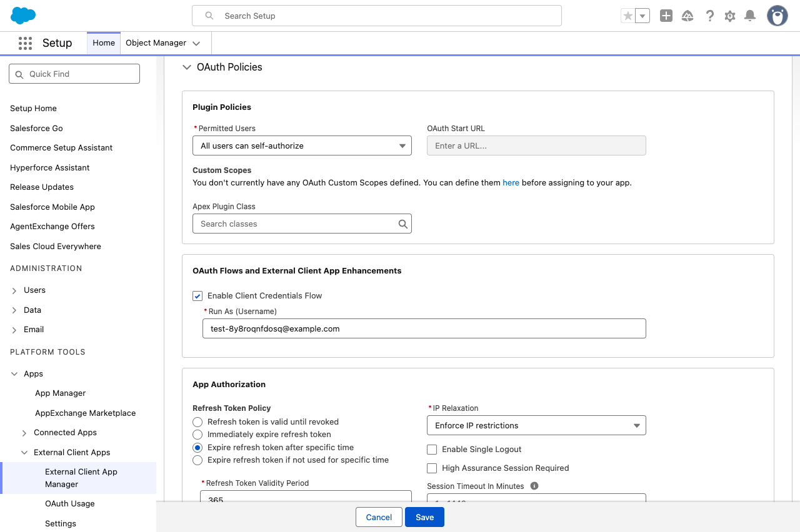Expand the Email tree node

tap(14, 330)
